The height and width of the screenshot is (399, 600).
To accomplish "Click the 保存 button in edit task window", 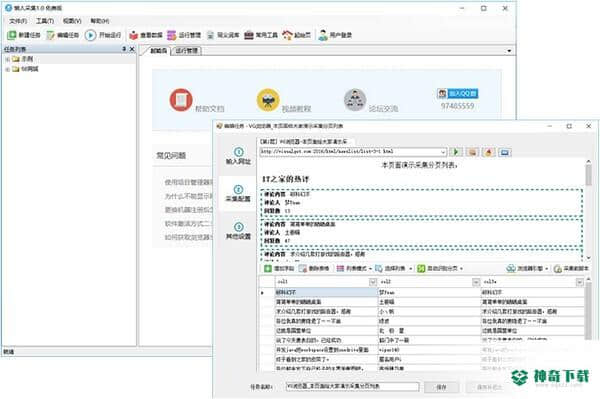I will 441,387.
